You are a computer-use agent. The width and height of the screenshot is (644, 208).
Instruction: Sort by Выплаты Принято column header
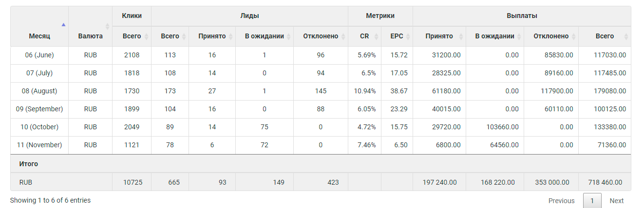[x=439, y=36]
